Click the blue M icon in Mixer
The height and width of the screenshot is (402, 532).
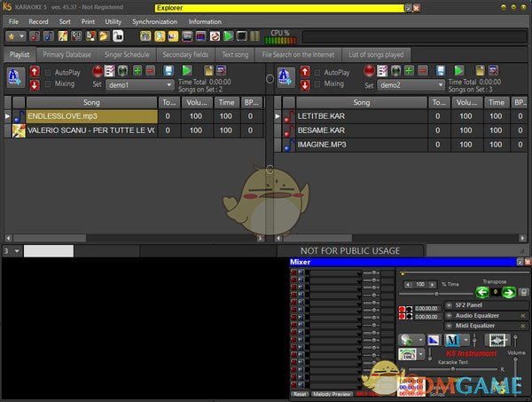click(x=452, y=340)
